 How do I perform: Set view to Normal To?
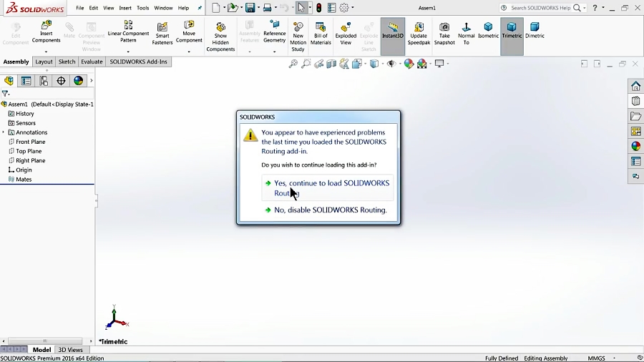pyautogui.click(x=466, y=33)
